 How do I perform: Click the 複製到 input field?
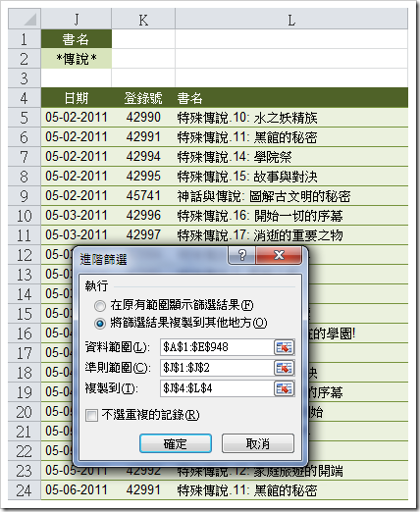[x=217, y=388]
